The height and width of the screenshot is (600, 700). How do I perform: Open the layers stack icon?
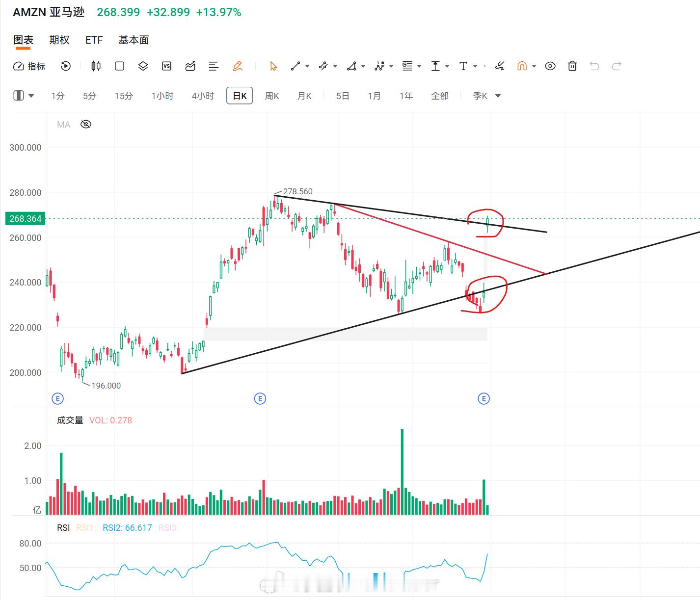coord(143,66)
